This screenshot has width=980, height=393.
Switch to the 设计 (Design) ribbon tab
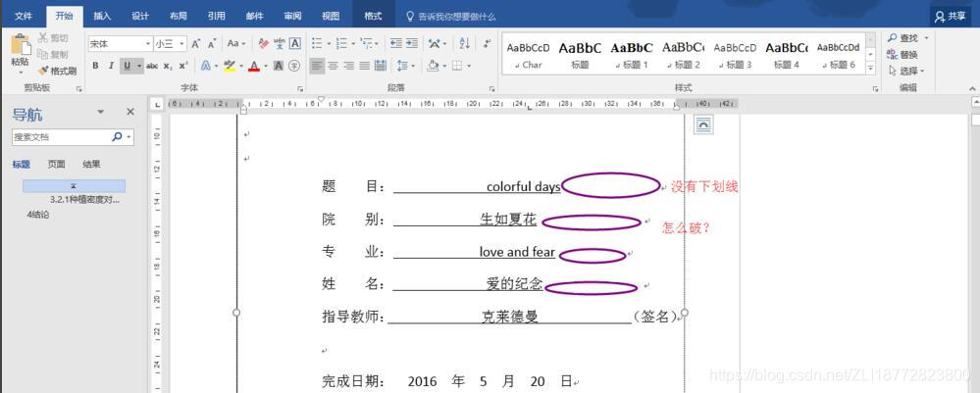pyautogui.click(x=140, y=17)
